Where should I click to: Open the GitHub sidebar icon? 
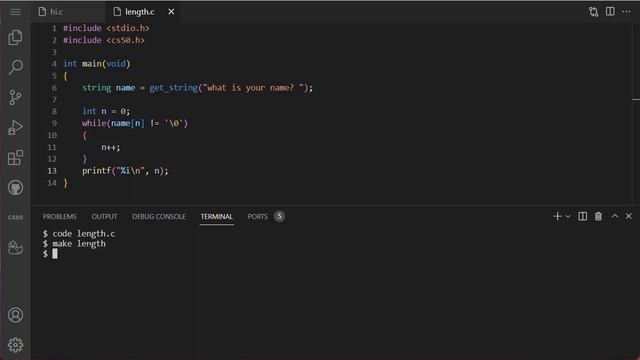tap(16, 188)
